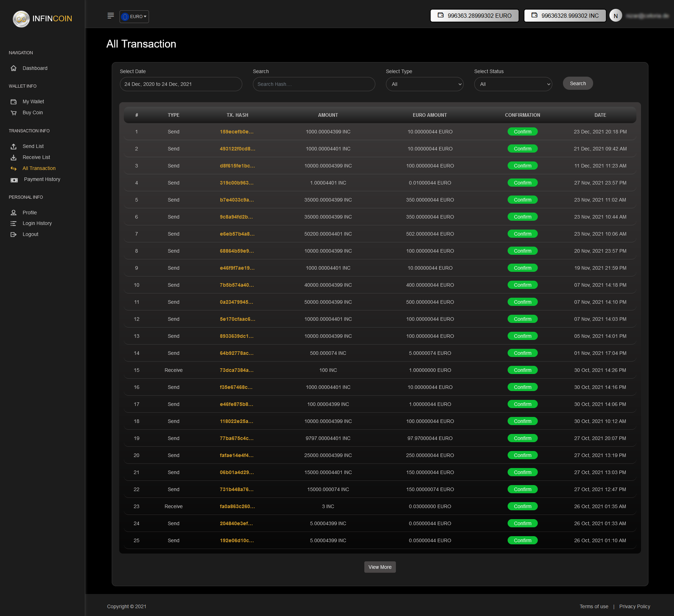Click the Buy Coin cart icon
This screenshot has width=674, height=616.
(x=13, y=113)
